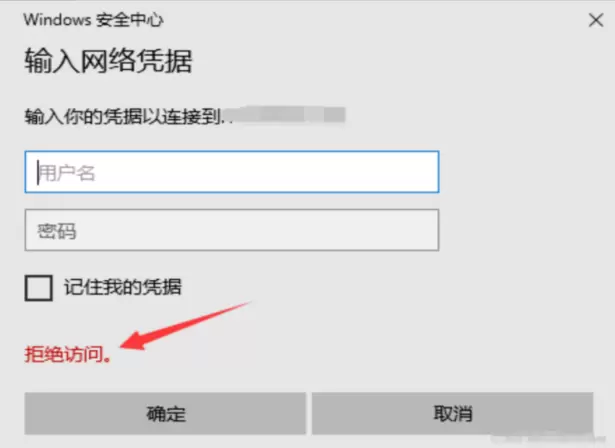Image resolution: width=615 pixels, height=448 pixels.
Task: Confirm credentials with the 确定 button
Action: point(165,413)
